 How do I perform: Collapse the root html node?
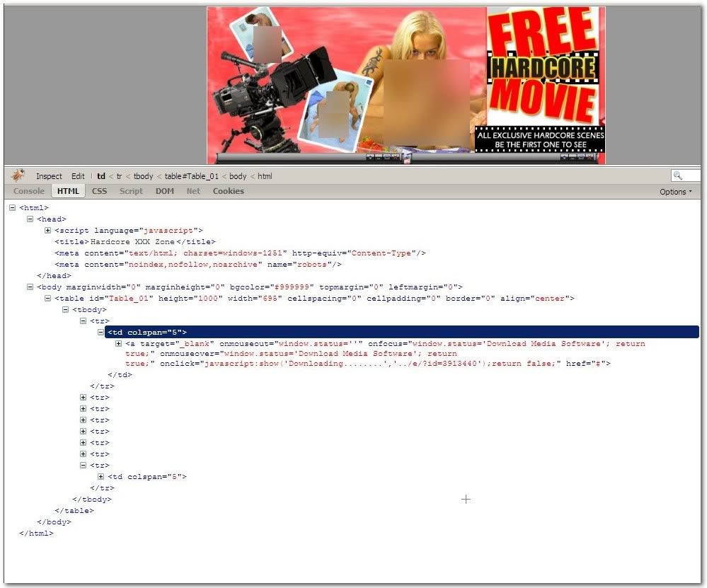point(12,208)
